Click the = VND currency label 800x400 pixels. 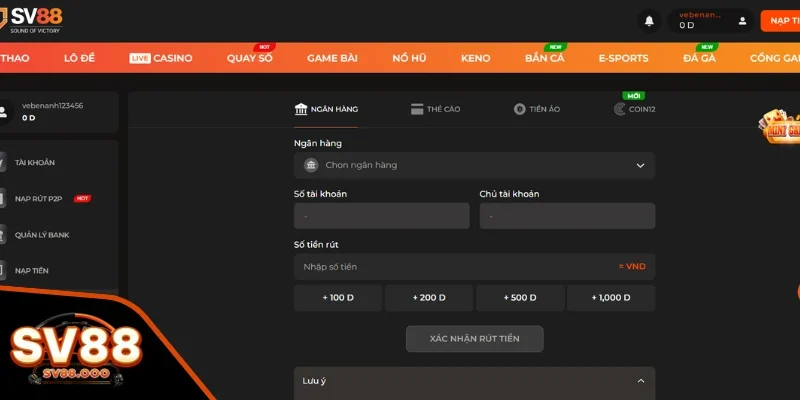coord(632,266)
